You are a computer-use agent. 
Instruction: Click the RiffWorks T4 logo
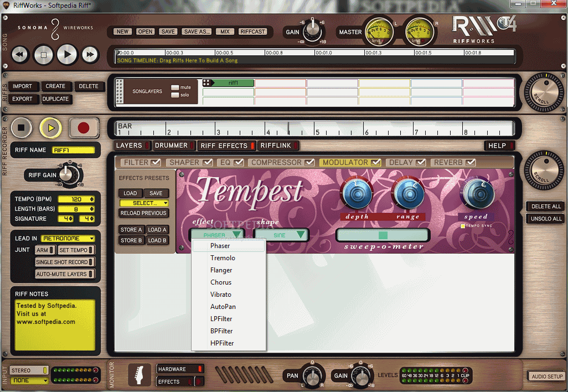(484, 29)
